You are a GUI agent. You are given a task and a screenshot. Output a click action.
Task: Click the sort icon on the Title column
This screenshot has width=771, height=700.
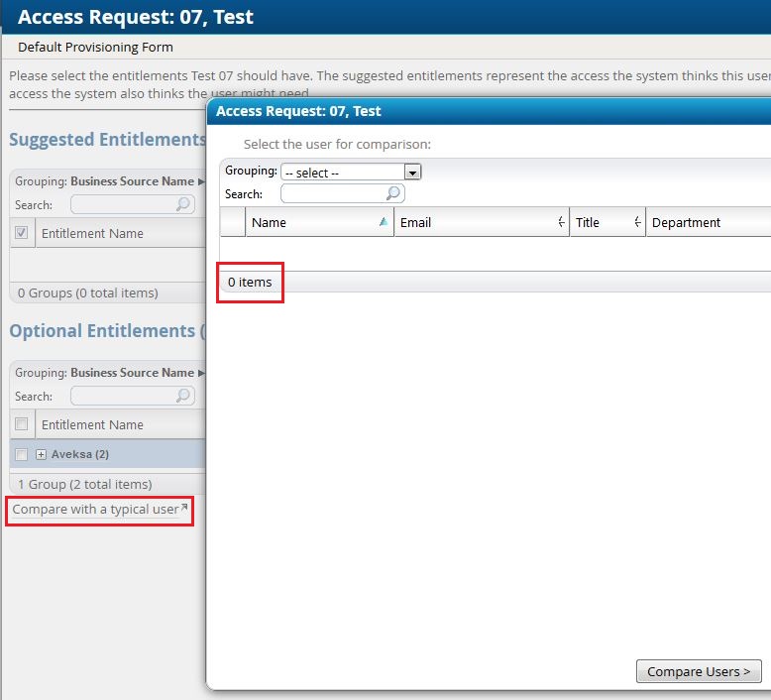click(x=637, y=223)
